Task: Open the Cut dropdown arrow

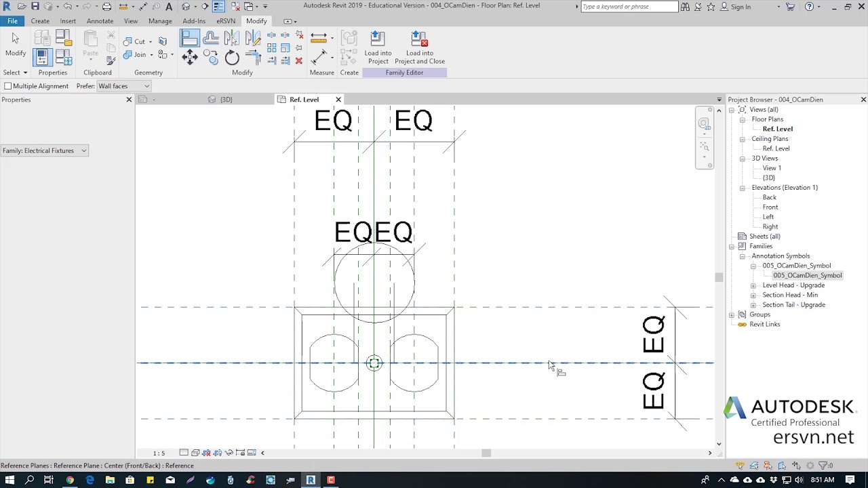Action: pyautogui.click(x=151, y=41)
